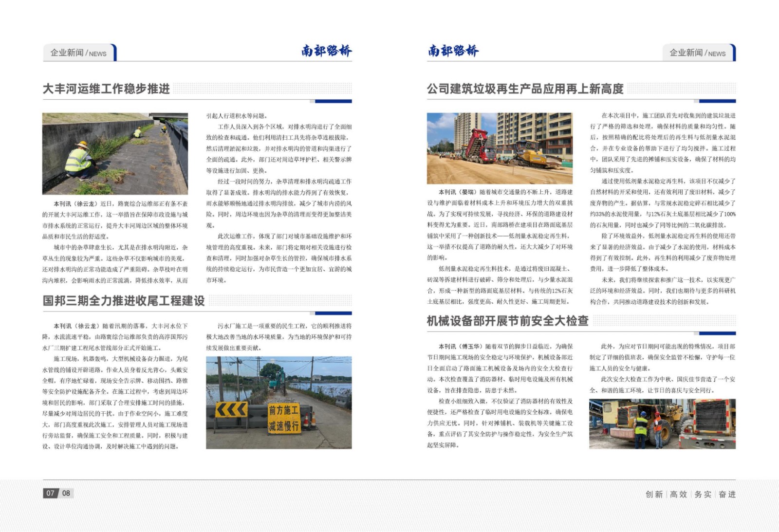Image resolution: width=779 pixels, height=532 pixels.
Task: Click paragraph starting 此次安全大检查工作
Action: point(663,385)
